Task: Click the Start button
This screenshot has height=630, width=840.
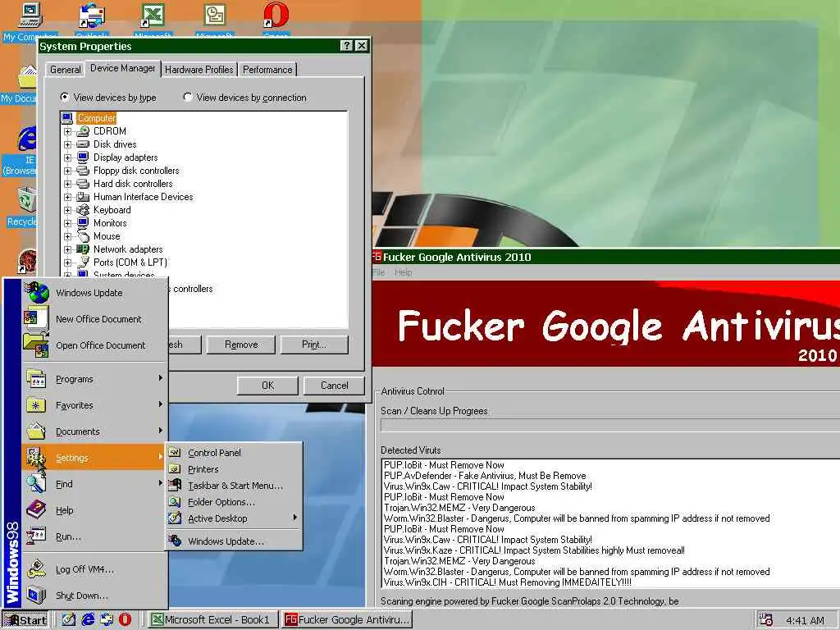Action: [25, 620]
